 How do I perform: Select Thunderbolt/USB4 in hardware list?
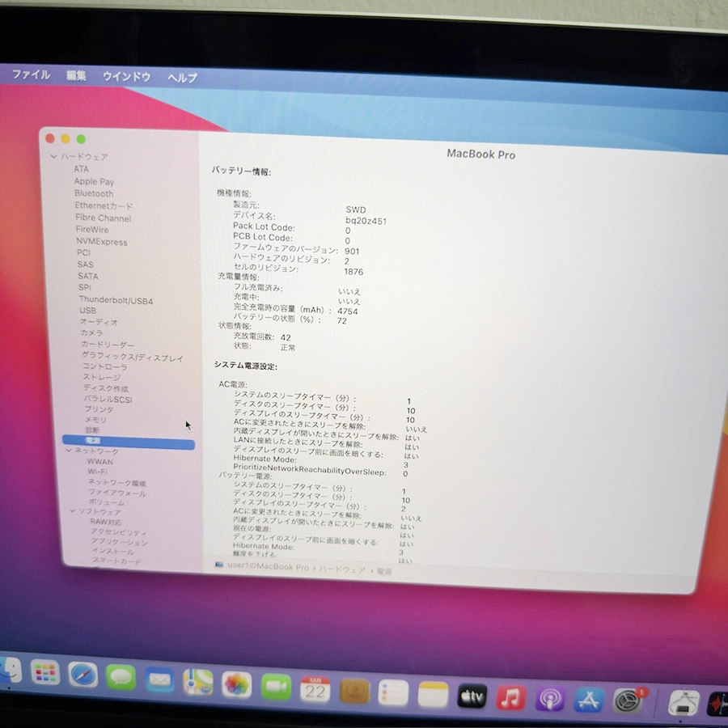pyautogui.click(x=116, y=301)
